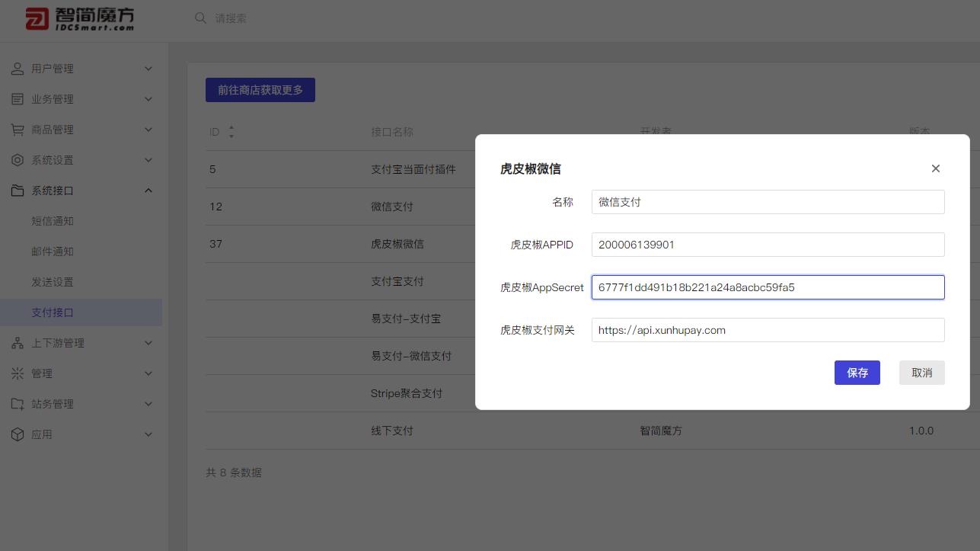Click the shopping cart icon for 商品管理
The width and height of the screenshot is (980, 551).
(x=18, y=130)
